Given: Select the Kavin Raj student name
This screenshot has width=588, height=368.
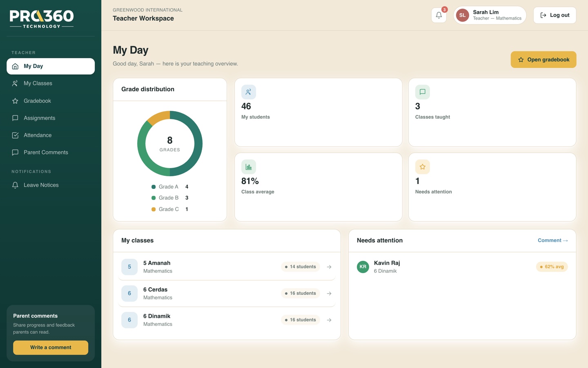Looking at the screenshot, I should 387,263.
